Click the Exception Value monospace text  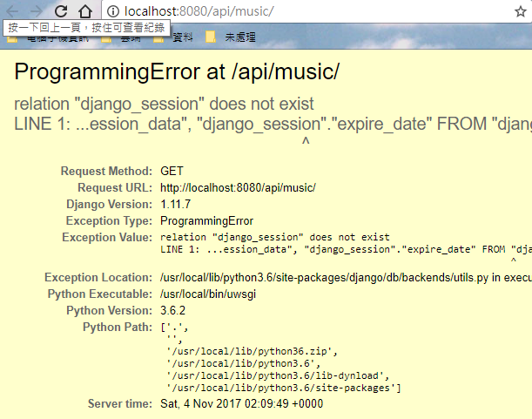pyautogui.click(x=346, y=249)
